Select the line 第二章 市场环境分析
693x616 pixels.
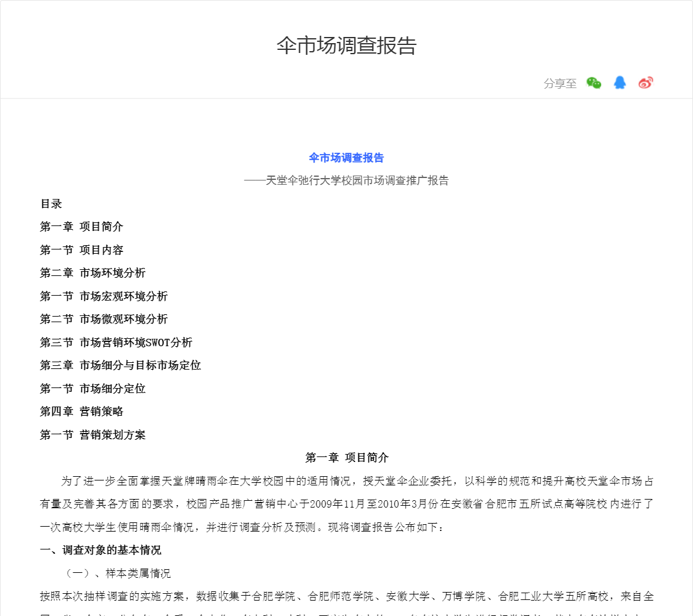point(93,273)
